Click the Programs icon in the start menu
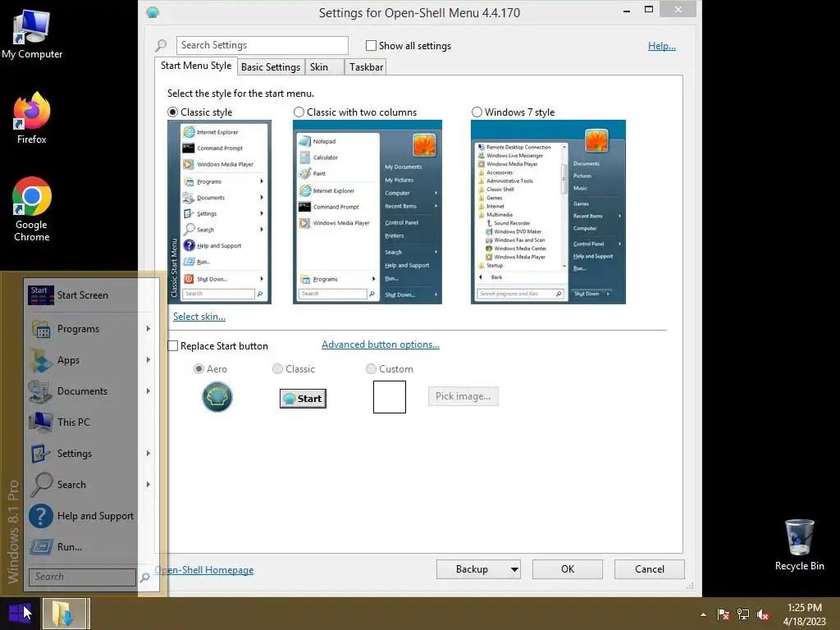 click(x=41, y=328)
